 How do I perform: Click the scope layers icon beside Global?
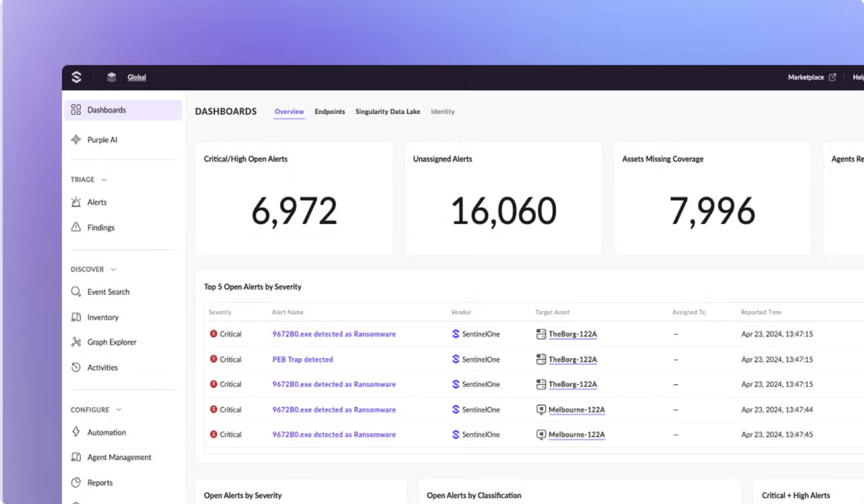[111, 77]
